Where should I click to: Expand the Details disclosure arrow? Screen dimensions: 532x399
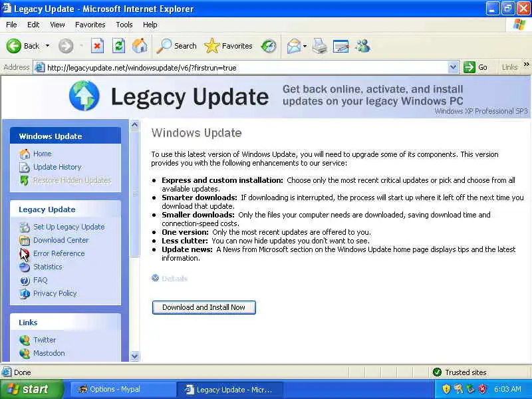pyautogui.click(x=155, y=278)
